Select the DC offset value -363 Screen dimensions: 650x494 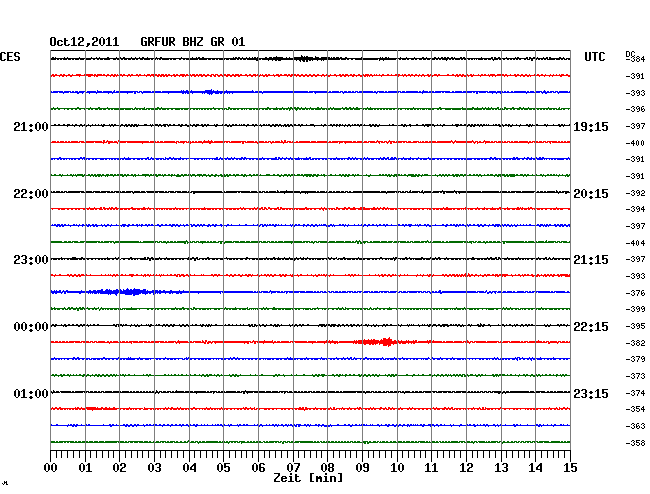click(x=635, y=426)
